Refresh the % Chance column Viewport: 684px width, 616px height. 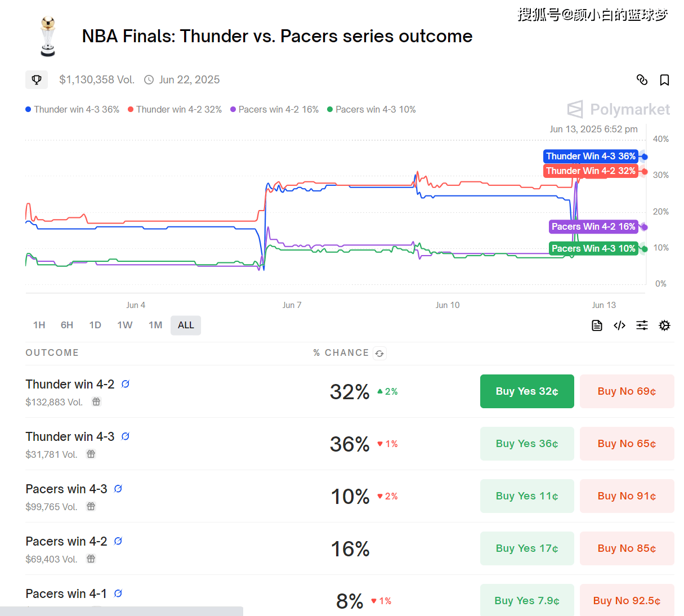(x=379, y=354)
